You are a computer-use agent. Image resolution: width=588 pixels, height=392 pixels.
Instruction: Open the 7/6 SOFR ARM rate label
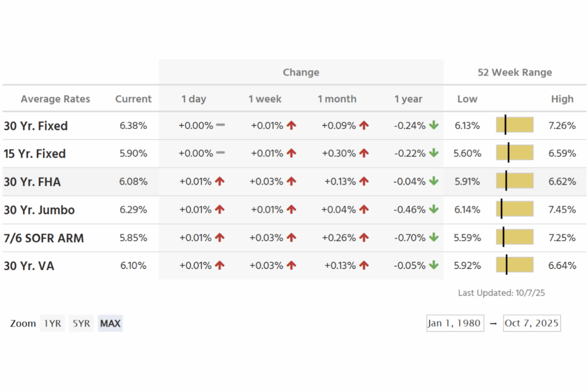click(44, 238)
